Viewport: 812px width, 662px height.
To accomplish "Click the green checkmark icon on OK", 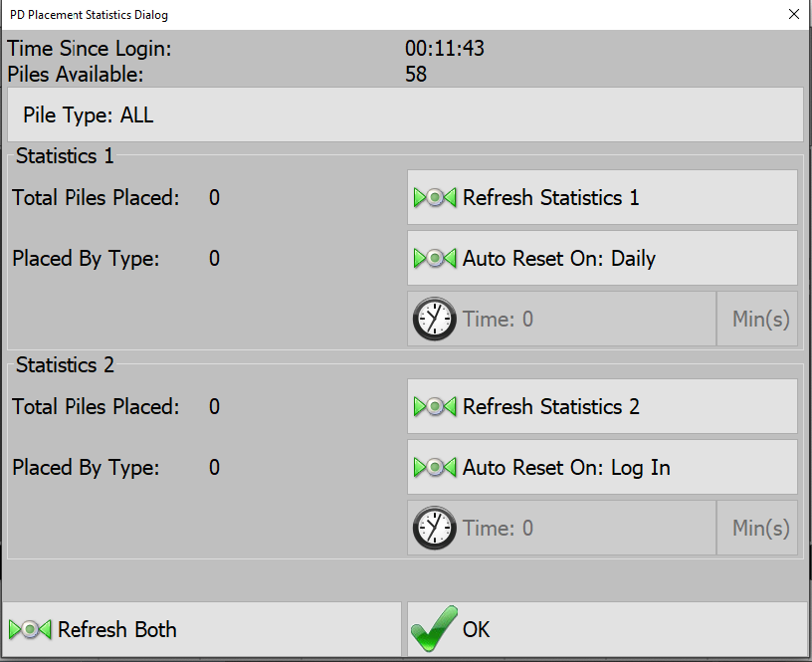I will [434, 629].
